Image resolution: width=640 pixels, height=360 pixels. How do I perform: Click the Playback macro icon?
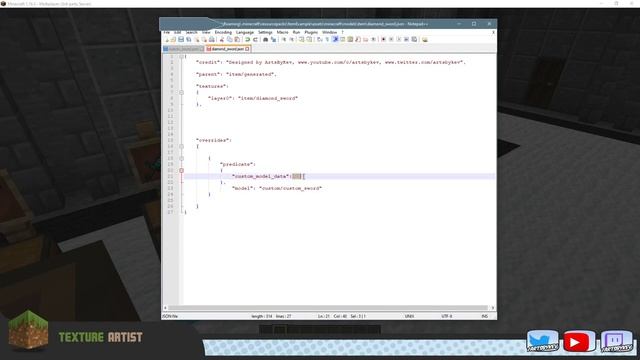click(399, 40)
